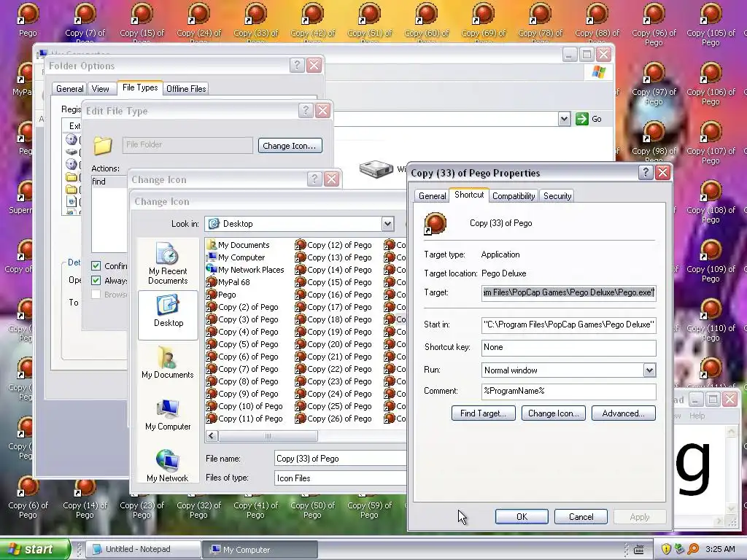
Task: Open View tab in Folder Options
Action: click(100, 88)
